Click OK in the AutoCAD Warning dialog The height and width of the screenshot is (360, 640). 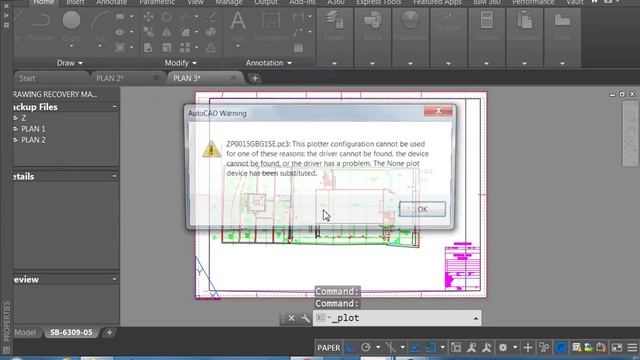coord(422,209)
